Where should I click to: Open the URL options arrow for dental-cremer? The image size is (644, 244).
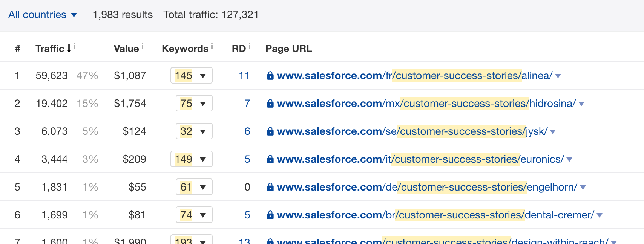tap(600, 215)
